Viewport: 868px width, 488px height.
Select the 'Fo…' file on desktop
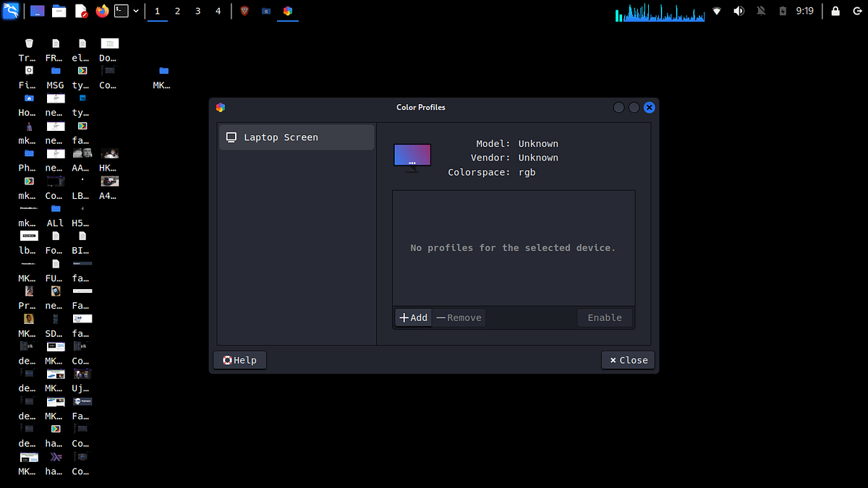click(x=54, y=244)
